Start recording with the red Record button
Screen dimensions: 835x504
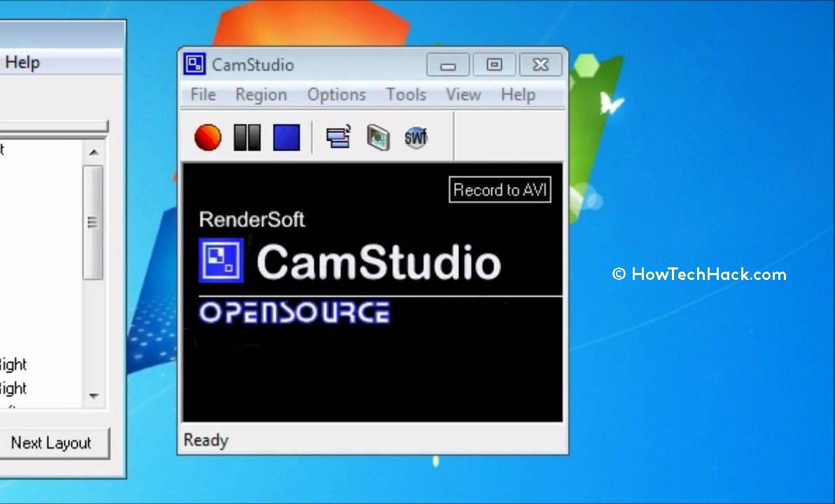206,137
